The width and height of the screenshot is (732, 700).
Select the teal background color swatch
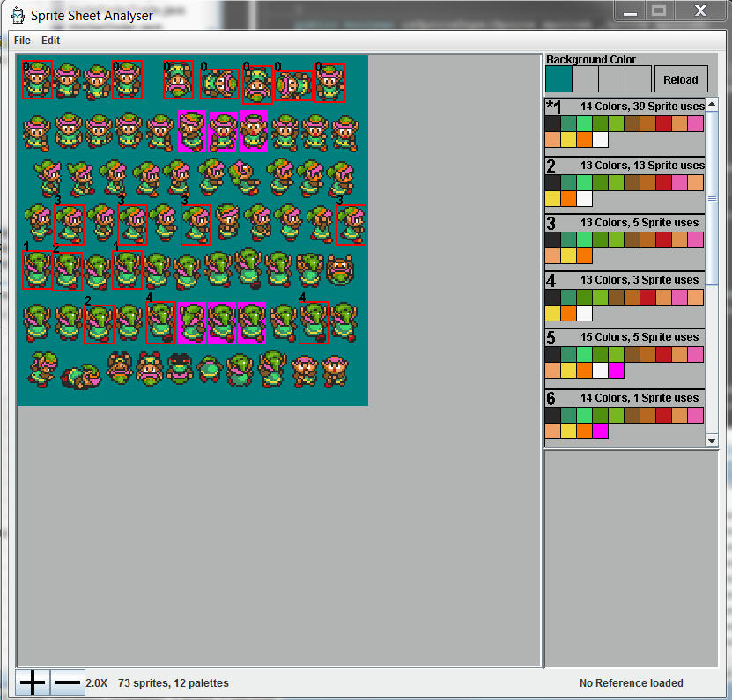[558, 79]
